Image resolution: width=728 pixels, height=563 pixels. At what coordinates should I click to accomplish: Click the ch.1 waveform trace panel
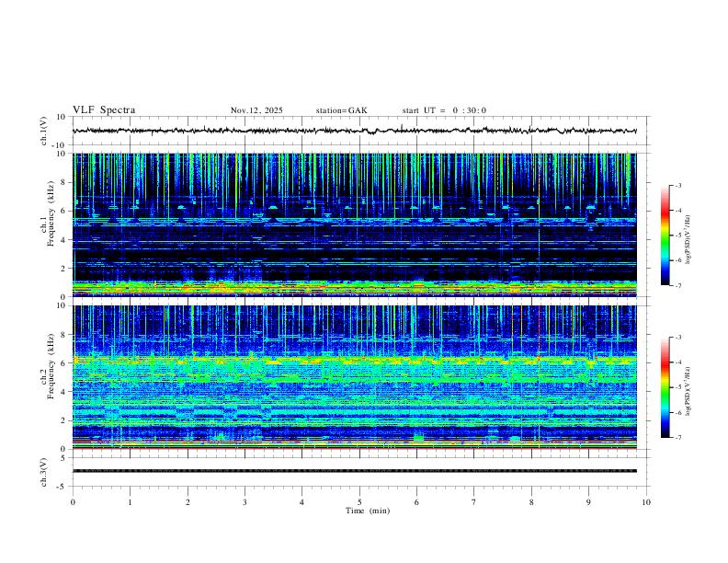point(360,131)
